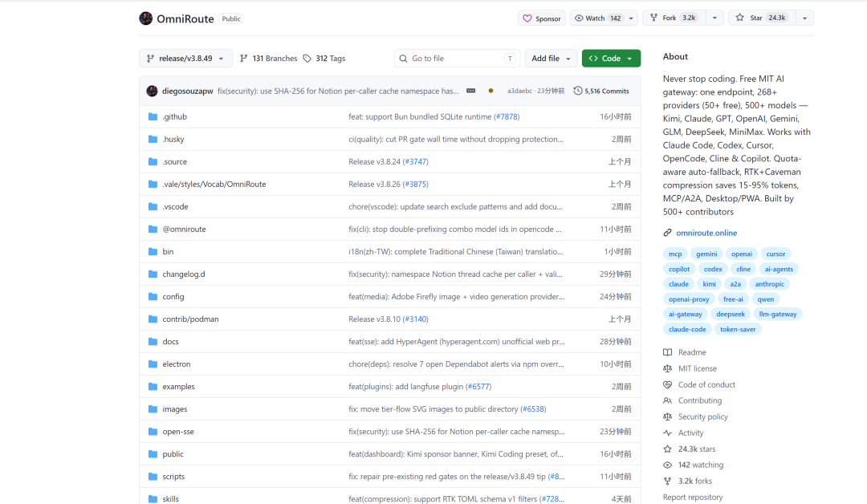Click the orange commit status dot
The width and height of the screenshot is (867, 504).
490,91
